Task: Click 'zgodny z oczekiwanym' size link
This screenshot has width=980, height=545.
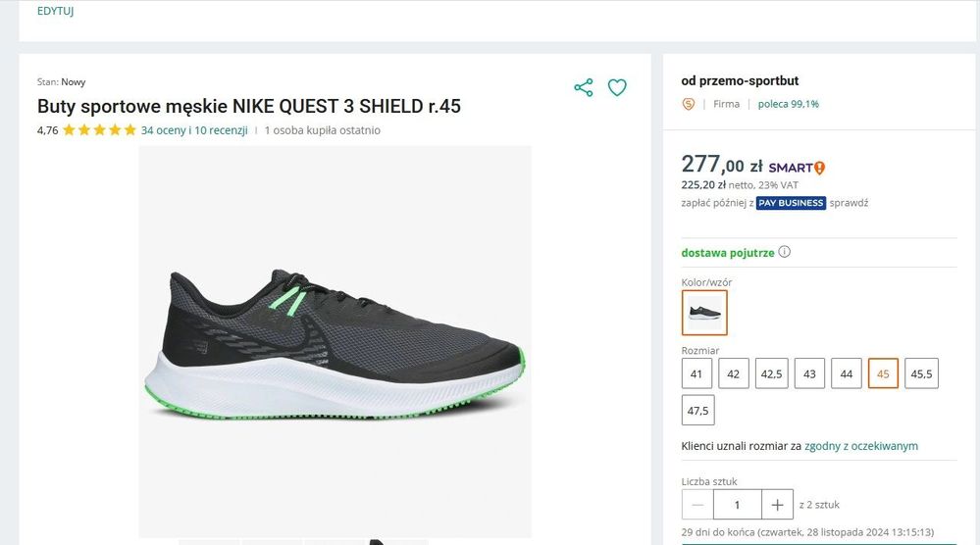Action: [861, 446]
